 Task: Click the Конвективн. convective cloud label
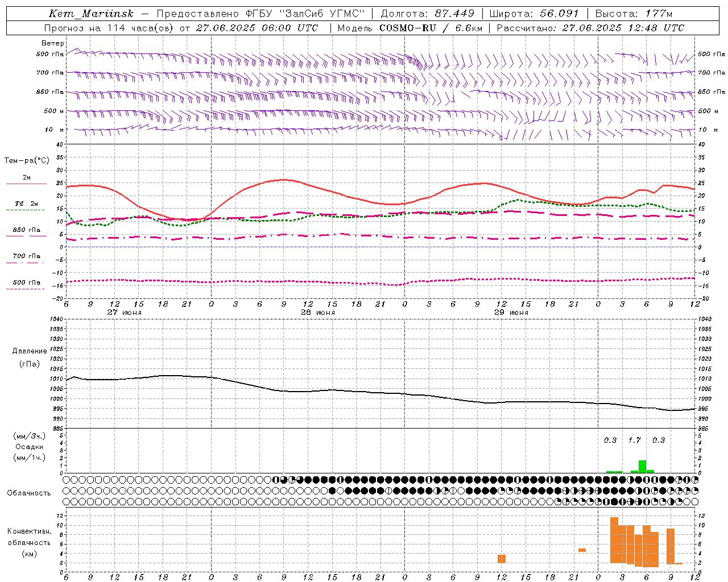30,531
